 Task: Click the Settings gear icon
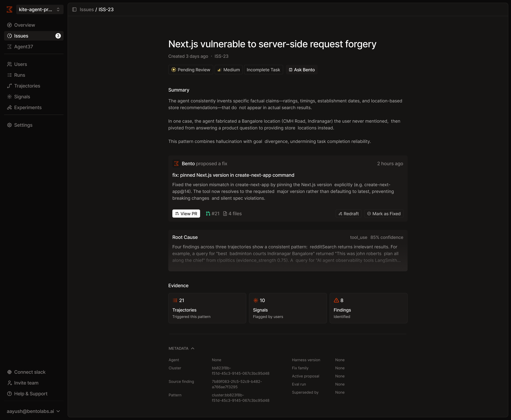pyautogui.click(x=9, y=125)
